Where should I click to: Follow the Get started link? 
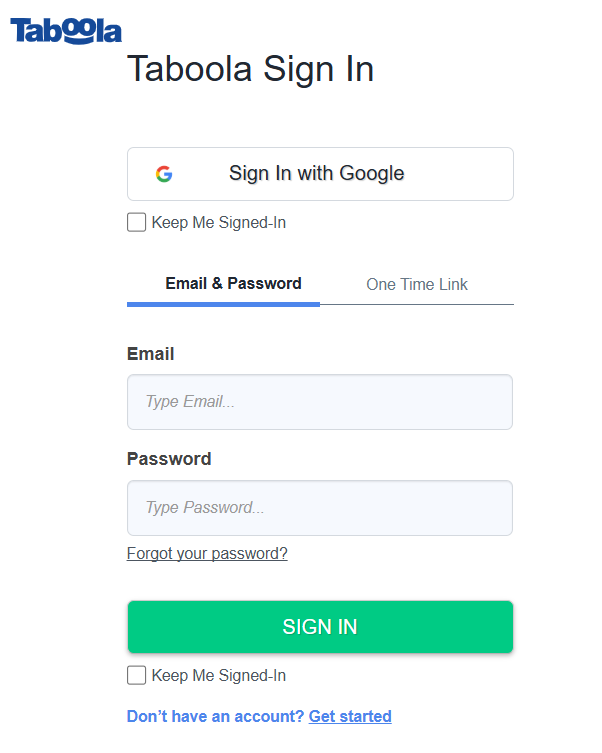350,716
